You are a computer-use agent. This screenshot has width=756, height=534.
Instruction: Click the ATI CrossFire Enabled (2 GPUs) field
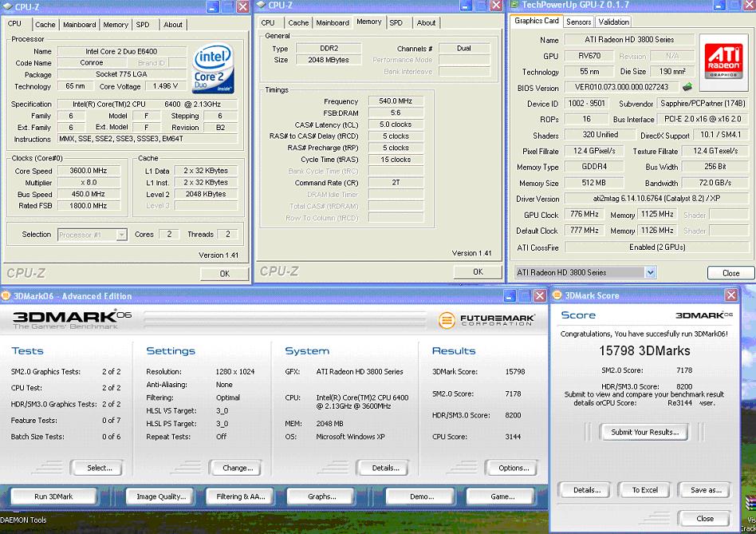[656, 247]
